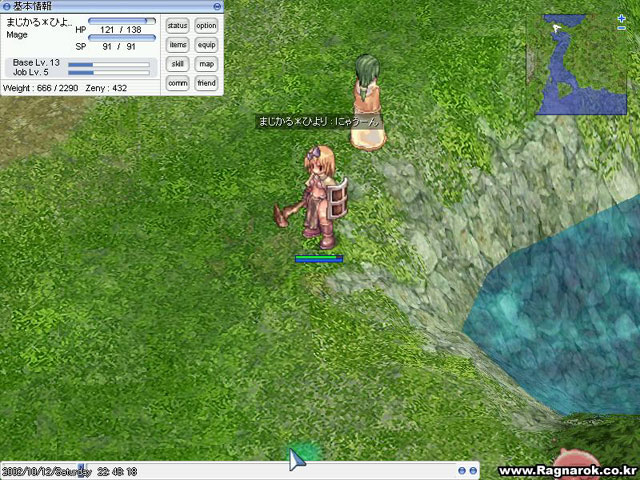The image size is (640, 480).
Task: Click the left round icon on chat bar
Action: pyautogui.click(x=462, y=471)
